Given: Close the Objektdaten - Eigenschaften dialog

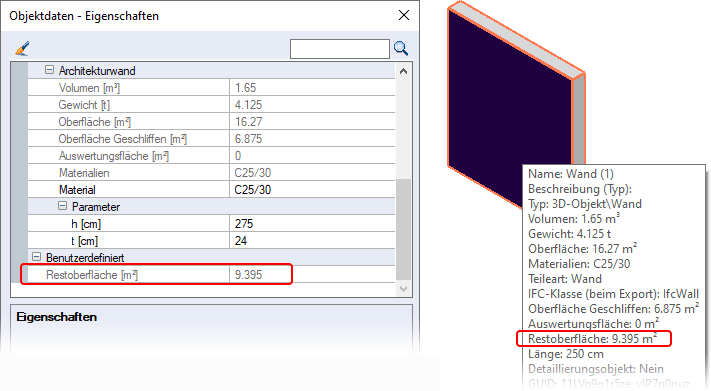Looking at the screenshot, I should (x=404, y=15).
